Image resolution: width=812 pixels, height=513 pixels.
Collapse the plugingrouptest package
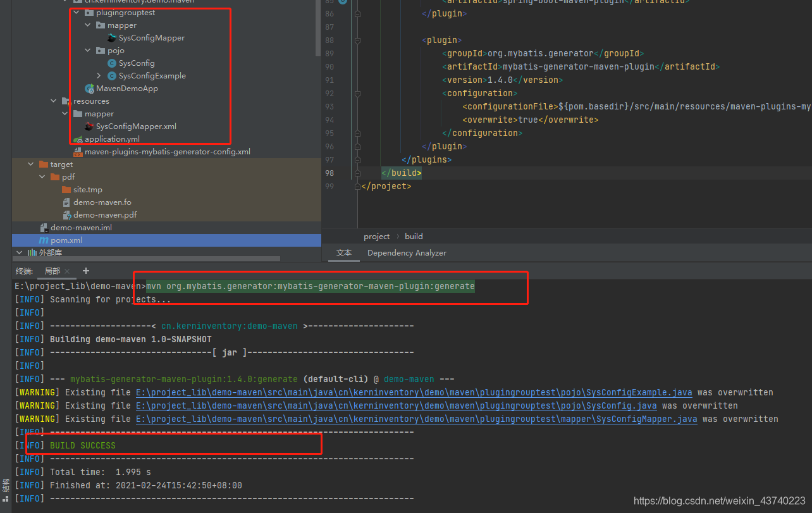coord(77,13)
